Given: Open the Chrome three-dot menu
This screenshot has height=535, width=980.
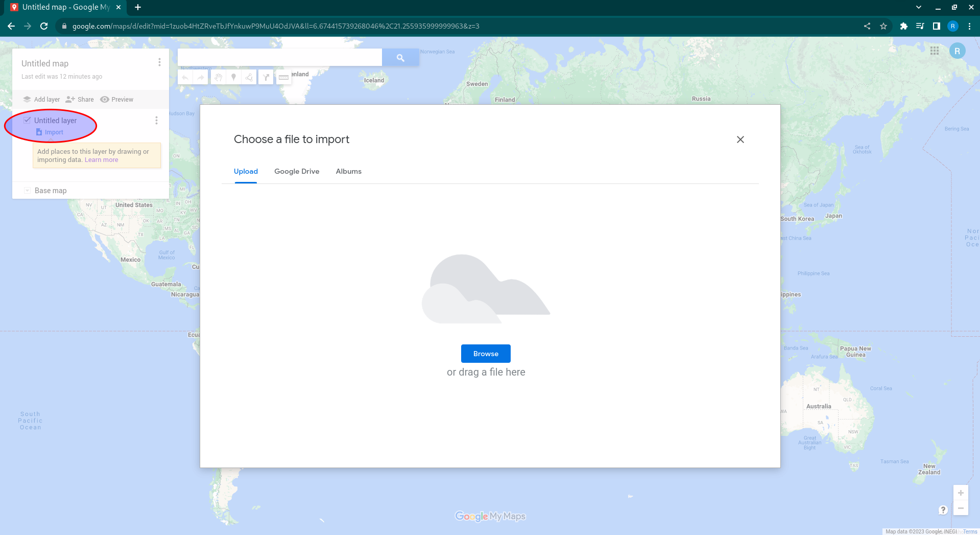Looking at the screenshot, I should point(970,26).
